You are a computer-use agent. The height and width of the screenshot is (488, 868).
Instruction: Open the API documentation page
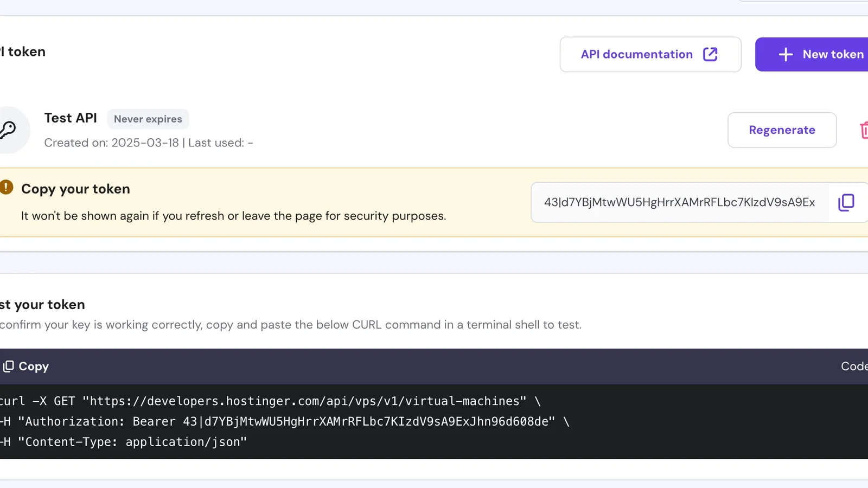click(636, 54)
